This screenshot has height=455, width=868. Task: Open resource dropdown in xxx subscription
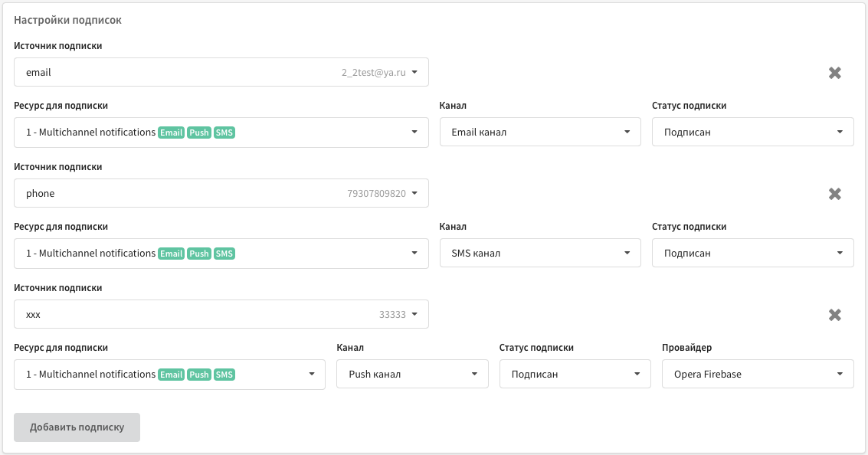pyautogui.click(x=169, y=374)
